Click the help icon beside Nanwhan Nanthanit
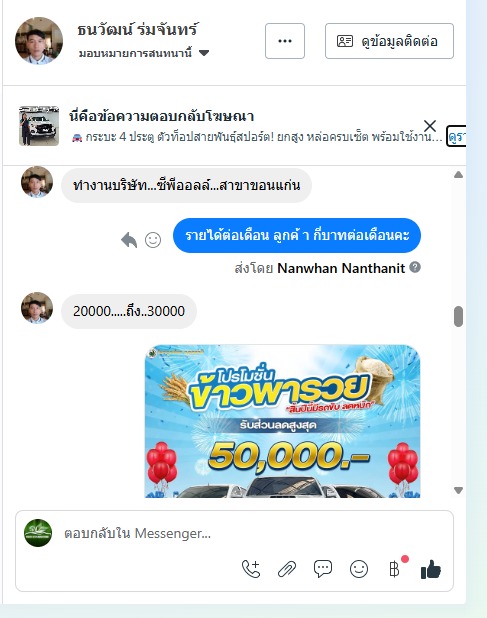Viewport: 487px width, 618px height. click(415, 267)
